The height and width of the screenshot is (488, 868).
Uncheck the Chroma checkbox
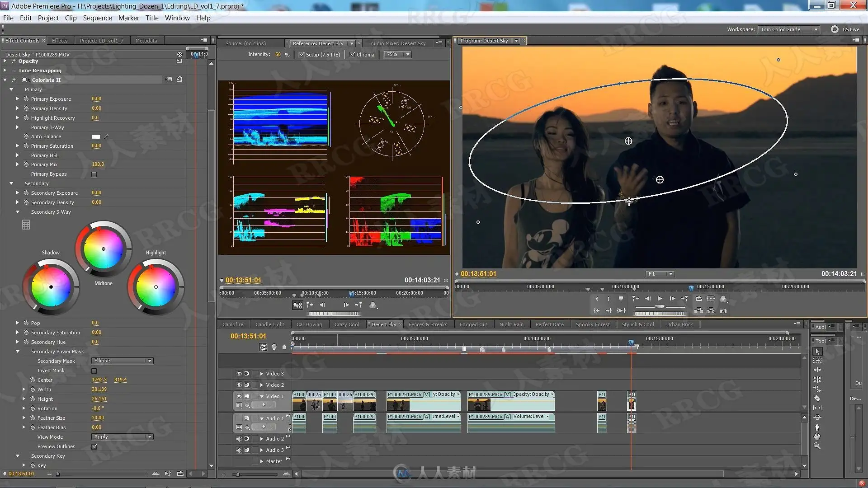[x=353, y=55]
